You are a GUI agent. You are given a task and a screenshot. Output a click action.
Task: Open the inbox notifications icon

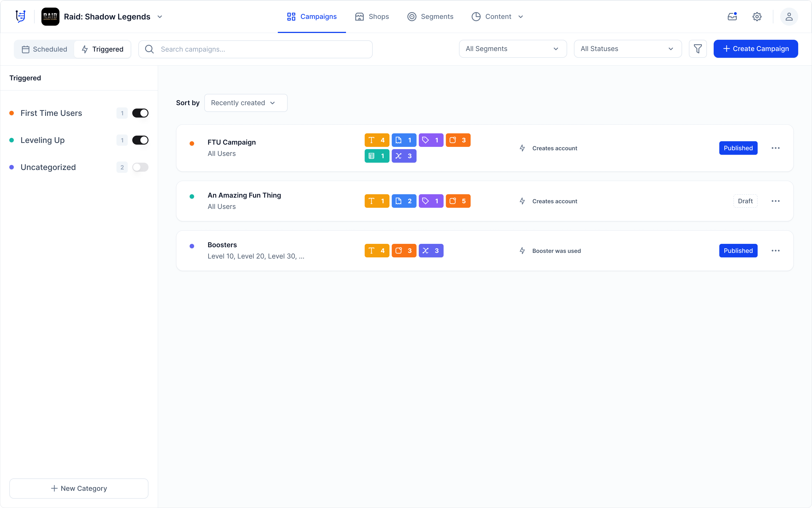(x=732, y=16)
